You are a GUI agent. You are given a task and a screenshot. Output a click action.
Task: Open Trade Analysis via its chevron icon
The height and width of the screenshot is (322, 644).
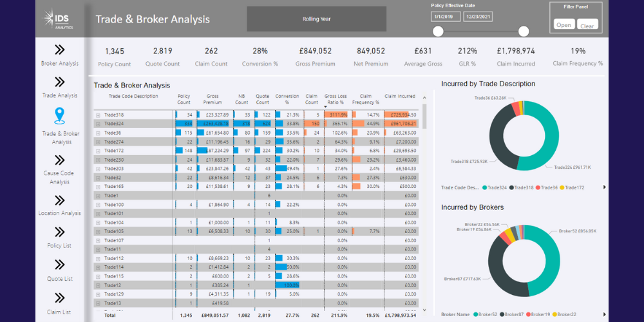pos(60,82)
